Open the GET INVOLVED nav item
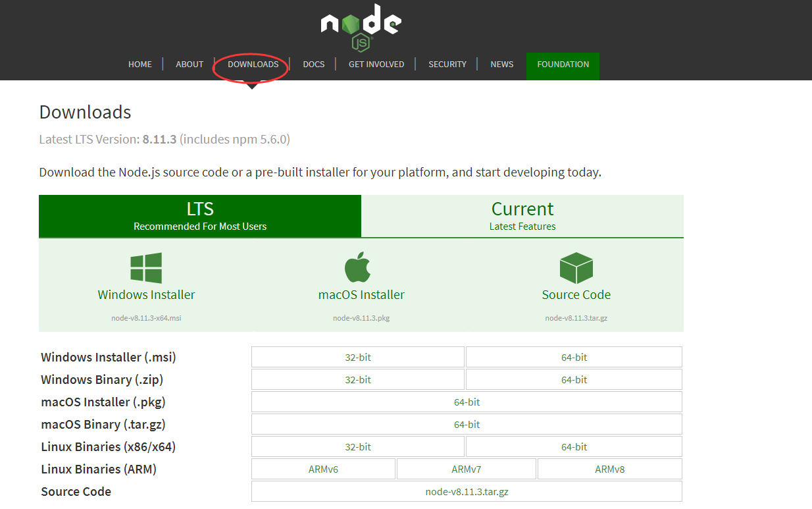Image resolution: width=812 pixels, height=509 pixels. tap(376, 65)
